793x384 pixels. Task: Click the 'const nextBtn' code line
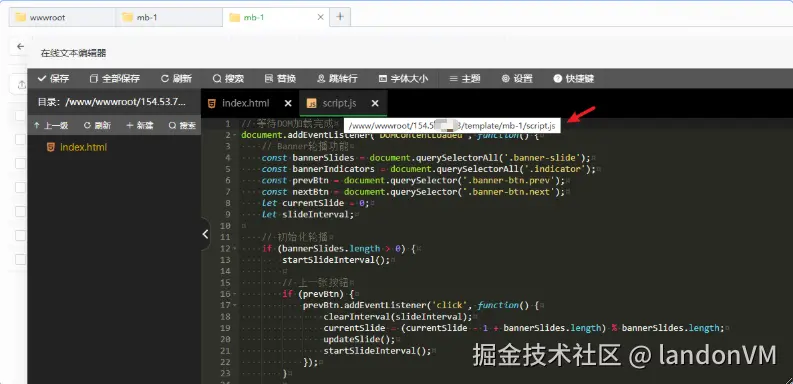tap(413, 192)
